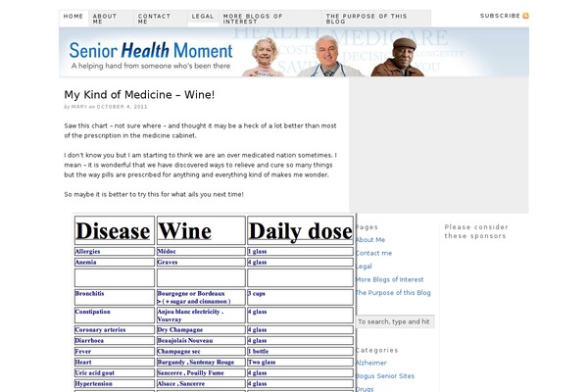Click the post date October 4, 2011
The image size is (588, 392).
122,107
